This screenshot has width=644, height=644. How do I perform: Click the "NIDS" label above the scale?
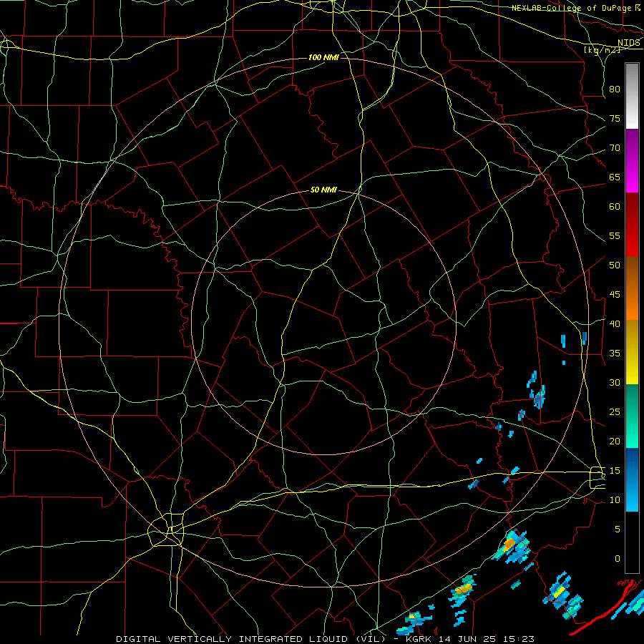click(x=628, y=43)
